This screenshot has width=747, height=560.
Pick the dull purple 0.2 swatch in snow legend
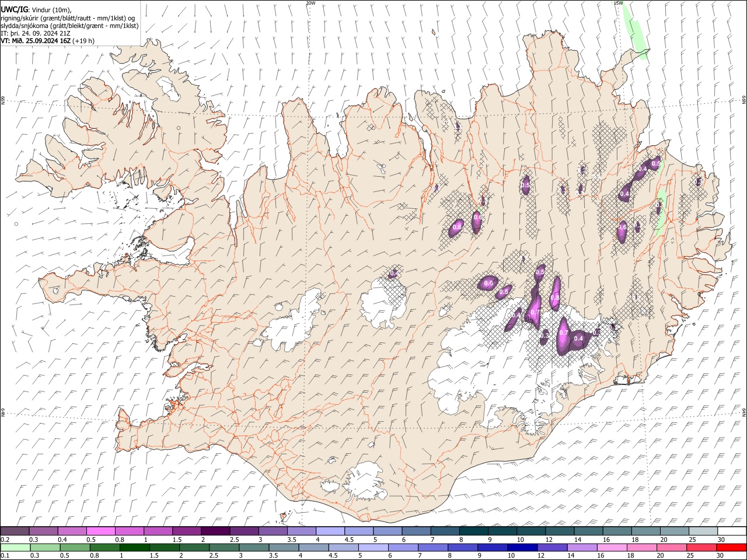click(15, 531)
